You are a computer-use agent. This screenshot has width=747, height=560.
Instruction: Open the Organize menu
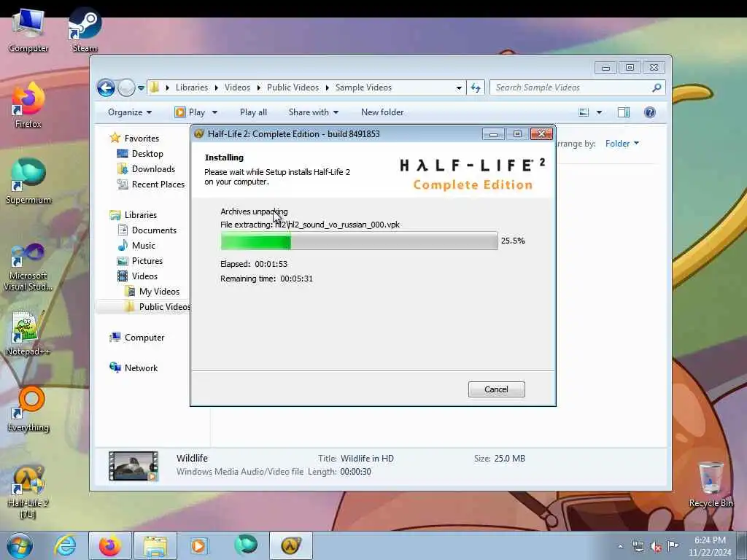pyautogui.click(x=130, y=112)
